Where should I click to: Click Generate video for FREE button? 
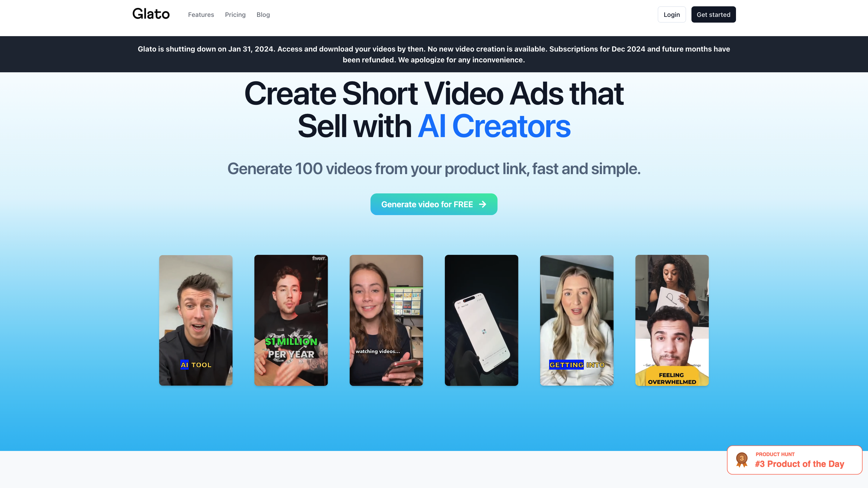pos(426,204)
